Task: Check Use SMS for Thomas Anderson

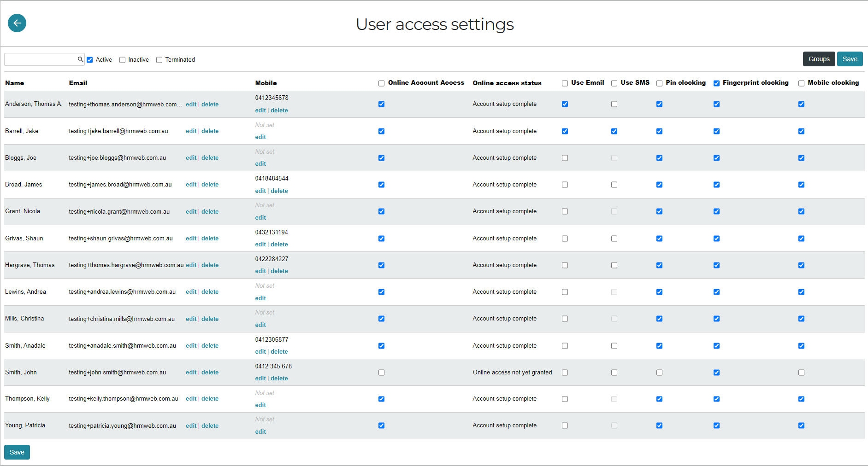Action: 614,104
